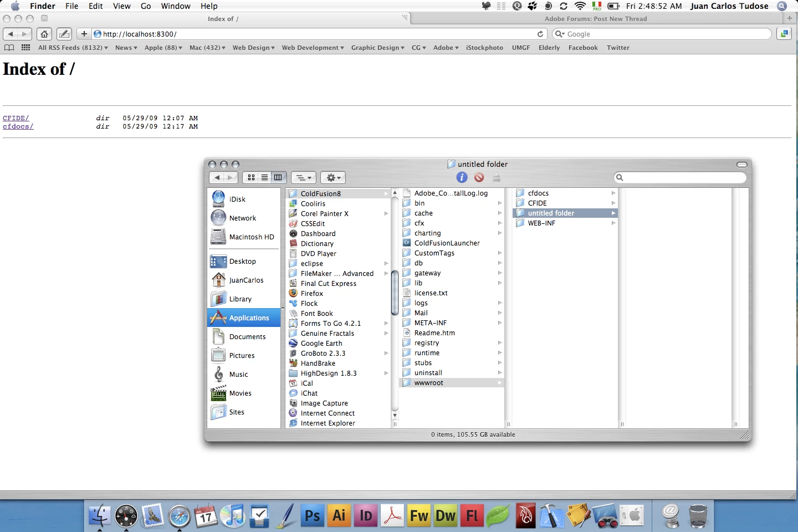Click the Google search field in Safari

click(x=662, y=34)
